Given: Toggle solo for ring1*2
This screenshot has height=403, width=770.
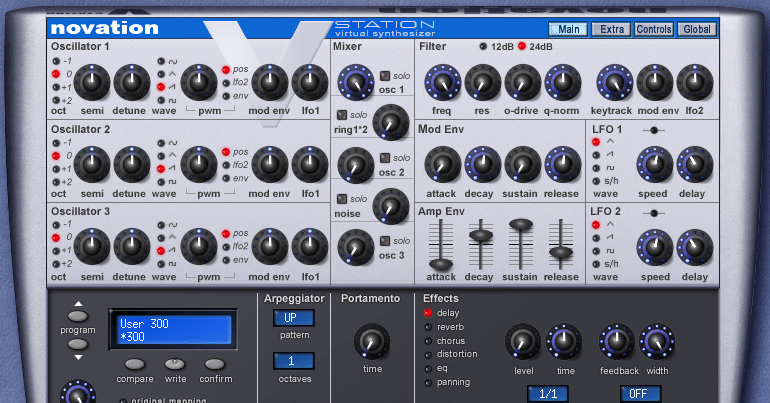Looking at the screenshot, I should [x=342, y=115].
